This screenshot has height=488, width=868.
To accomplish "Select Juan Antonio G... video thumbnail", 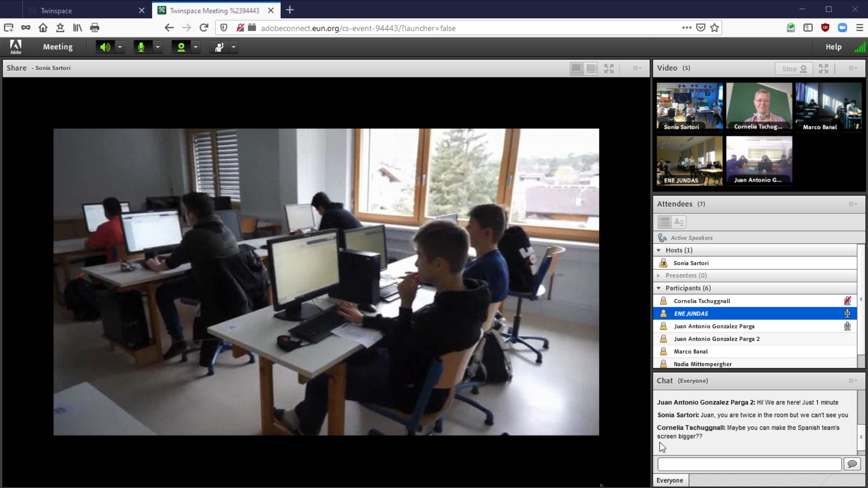I will pyautogui.click(x=759, y=160).
